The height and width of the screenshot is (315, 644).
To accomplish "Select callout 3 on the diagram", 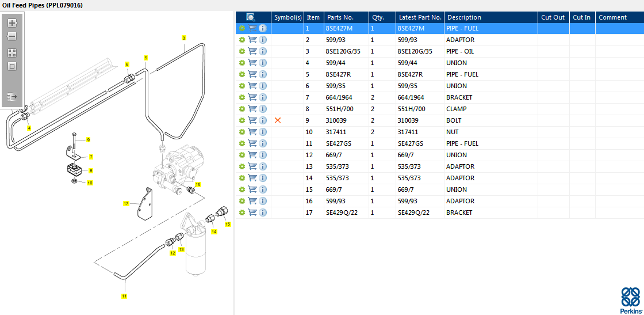I will [184, 38].
